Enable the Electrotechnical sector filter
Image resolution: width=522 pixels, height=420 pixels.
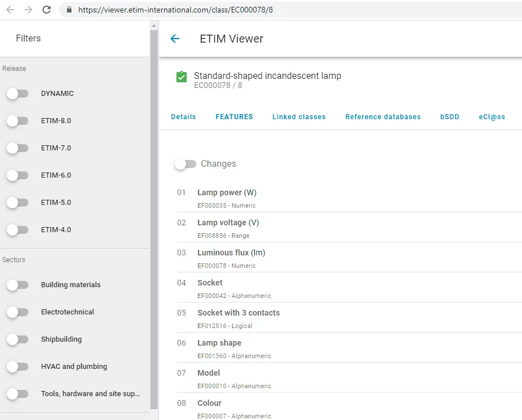[x=18, y=312]
